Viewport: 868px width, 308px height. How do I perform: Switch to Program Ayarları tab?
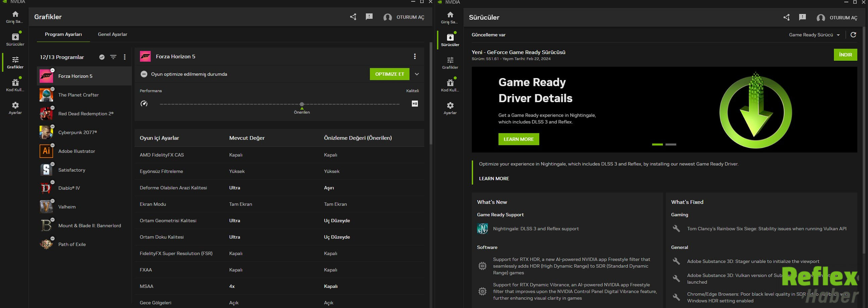(63, 34)
